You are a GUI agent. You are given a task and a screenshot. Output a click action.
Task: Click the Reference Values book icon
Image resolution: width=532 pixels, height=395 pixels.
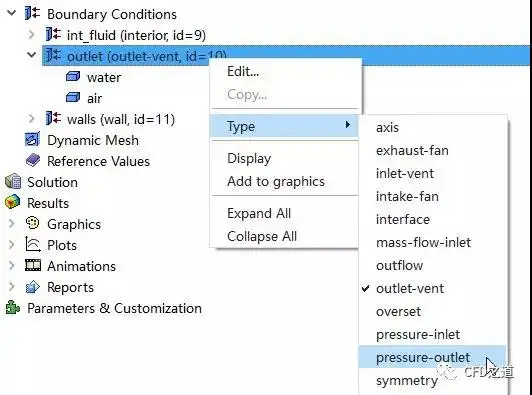(33, 160)
